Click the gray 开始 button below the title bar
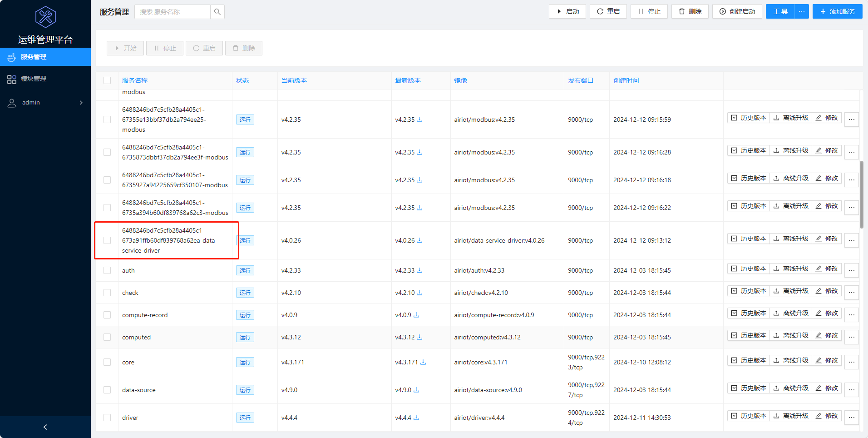Image resolution: width=868 pixels, height=438 pixels. [125, 48]
